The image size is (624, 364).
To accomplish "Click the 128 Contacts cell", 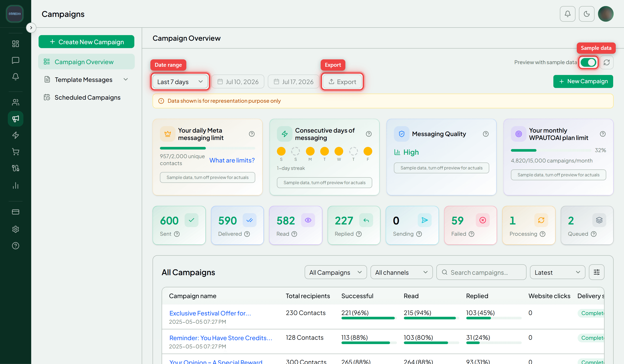I will pos(304,338).
